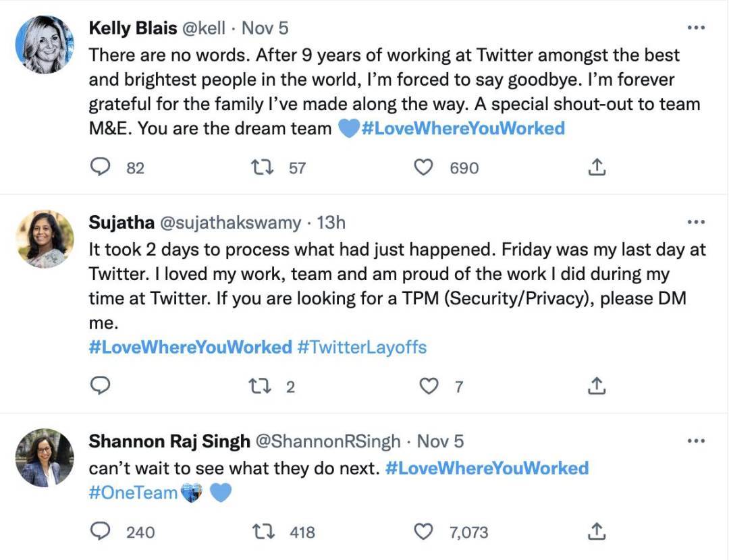Reply to Sujatha's tweet
This screenshot has height=560, width=729.
pos(100,385)
